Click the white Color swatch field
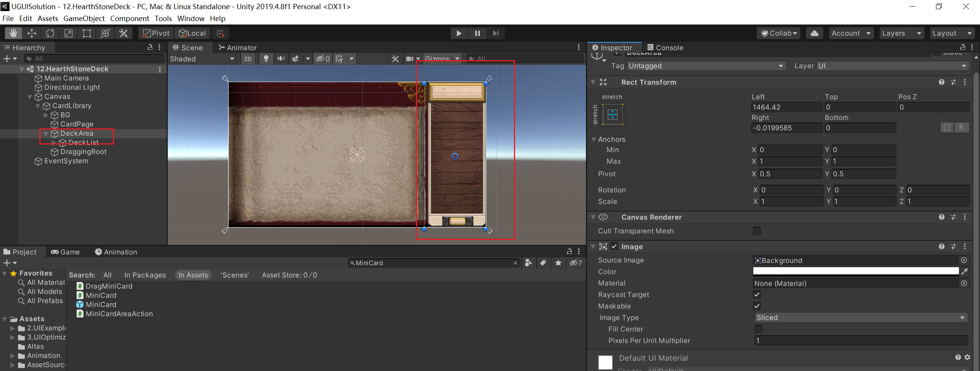The width and height of the screenshot is (980, 371). tap(856, 271)
